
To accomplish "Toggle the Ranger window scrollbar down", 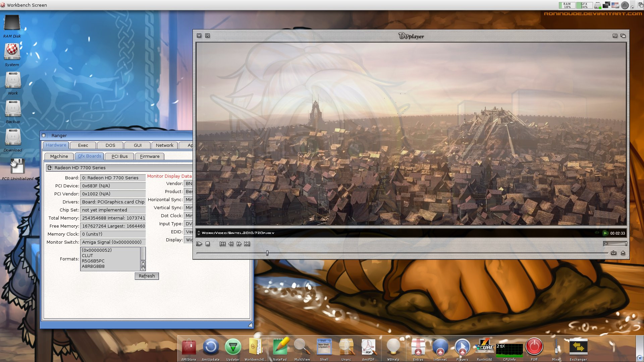I will coord(143,268).
